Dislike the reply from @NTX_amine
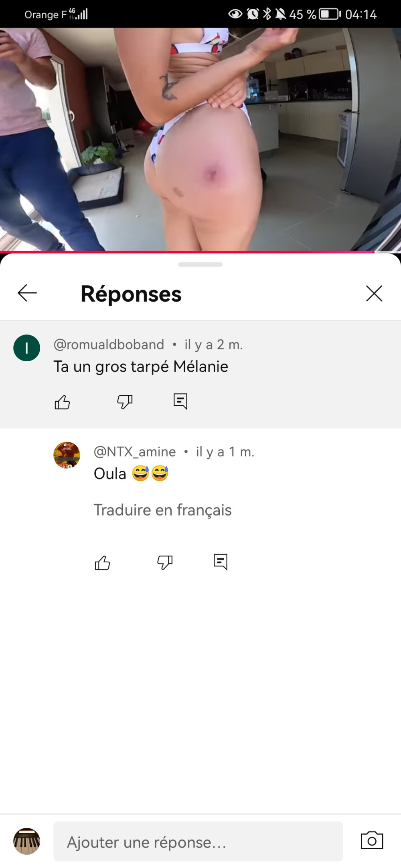The image size is (401, 868). click(x=165, y=562)
